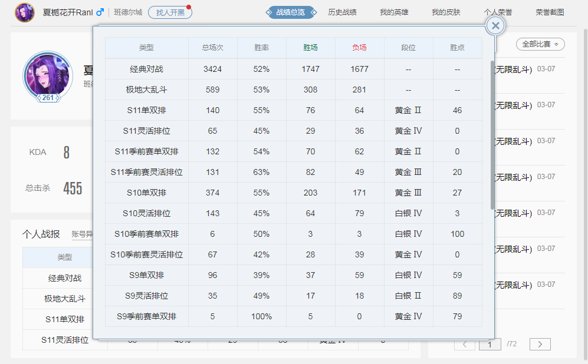Click the red 负场 column header
588x364 pixels.
[359, 48]
